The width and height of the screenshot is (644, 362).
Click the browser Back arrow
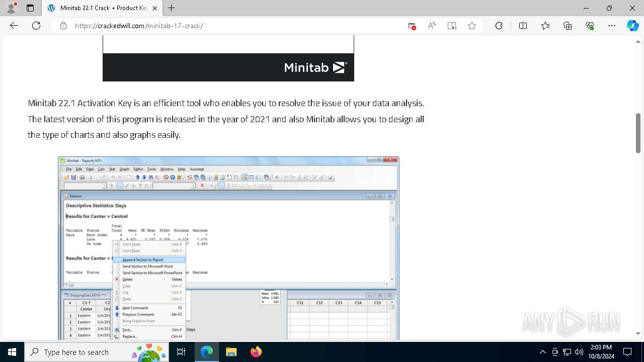point(14,26)
